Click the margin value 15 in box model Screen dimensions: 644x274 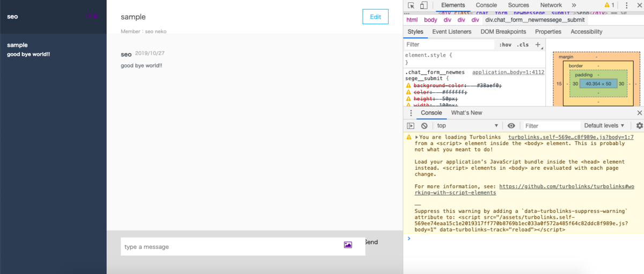pyautogui.click(x=559, y=84)
